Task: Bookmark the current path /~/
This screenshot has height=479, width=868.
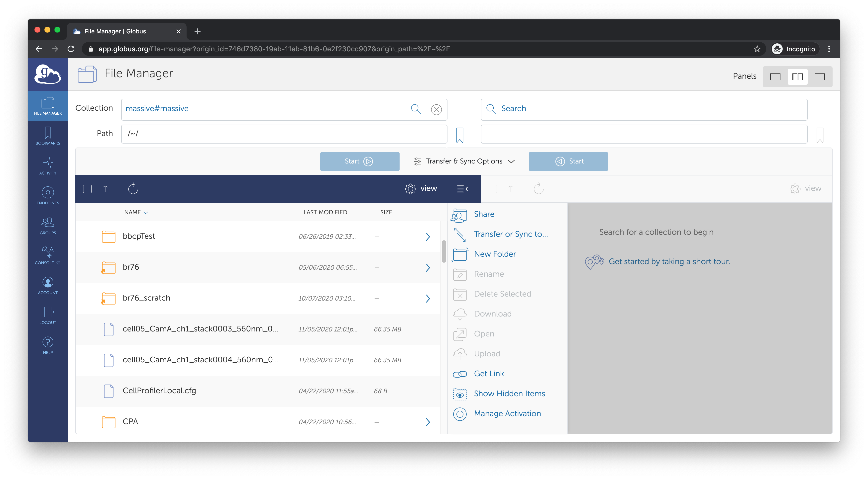Action: tap(460, 135)
